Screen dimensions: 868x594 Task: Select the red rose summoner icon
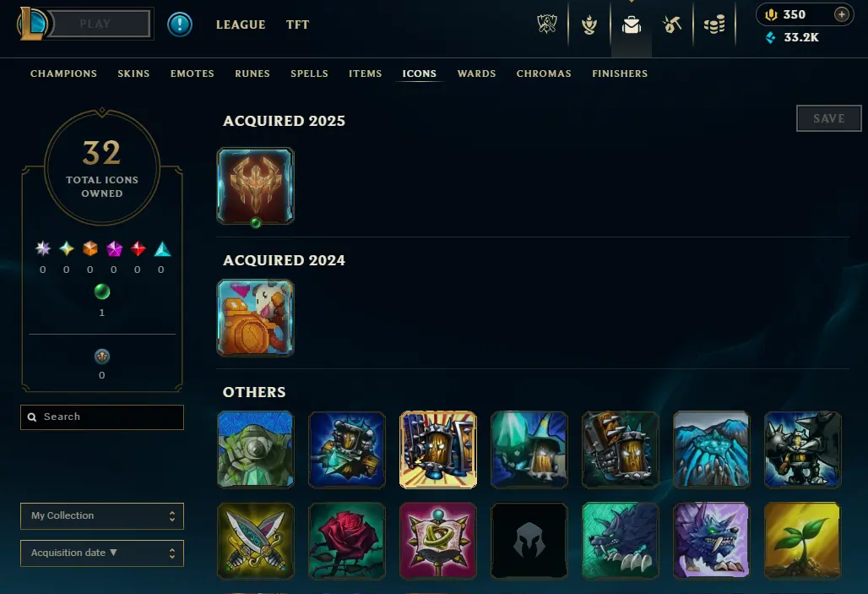click(346, 541)
